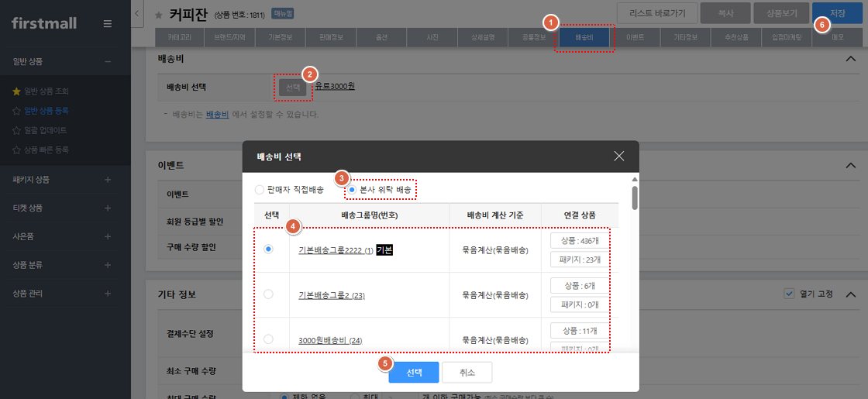Click the 저장 save button
The height and width of the screenshot is (399, 868).
tap(837, 12)
